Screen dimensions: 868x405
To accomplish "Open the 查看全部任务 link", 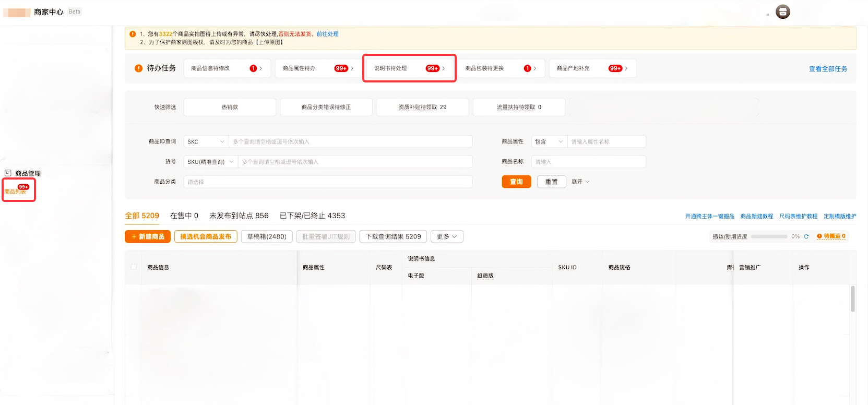I will tap(828, 69).
